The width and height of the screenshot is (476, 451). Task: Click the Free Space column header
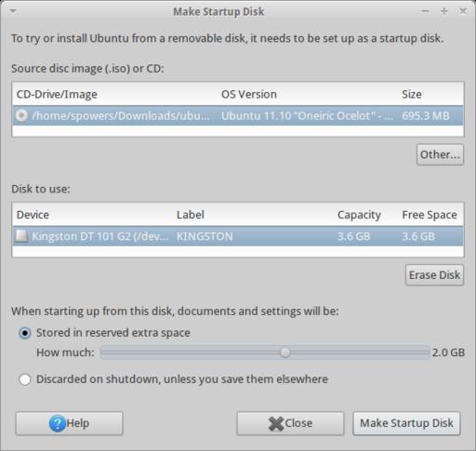click(x=430, y=215)
